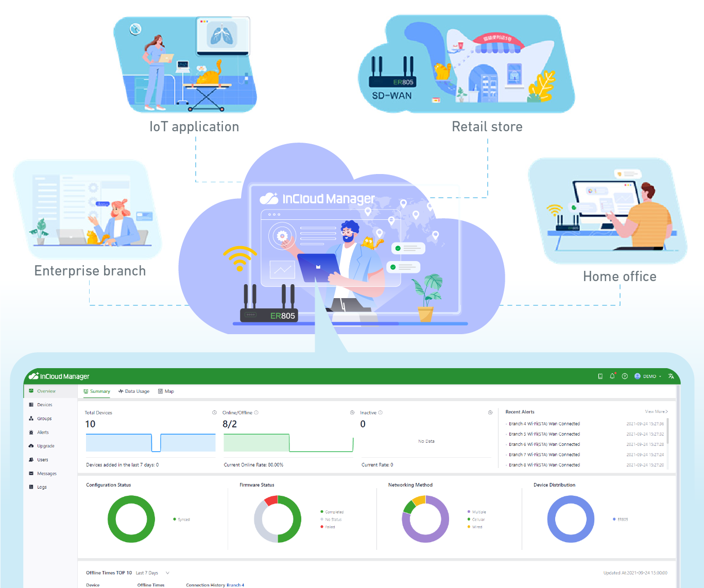Image resolution: width=704 pixels, height=588 pixels.
Task: Toggle the No Status legend item
Action: click(331, 520)
